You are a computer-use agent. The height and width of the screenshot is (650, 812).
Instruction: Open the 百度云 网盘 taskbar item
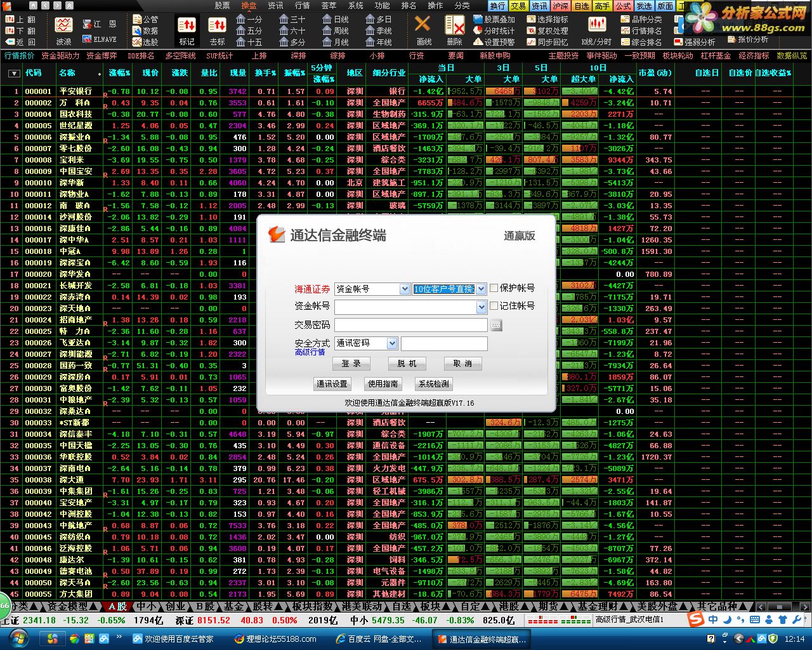pyautogui.click(x=379, y=639)
